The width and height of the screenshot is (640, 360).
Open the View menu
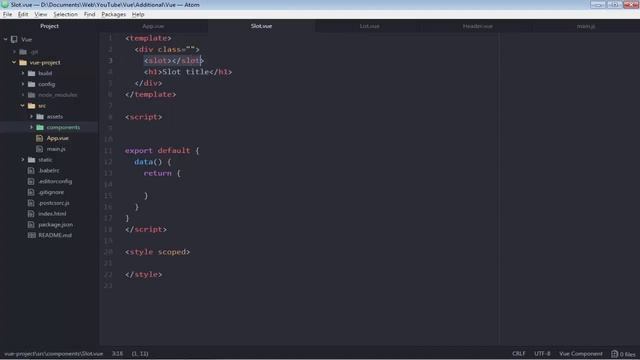point(40,14)
